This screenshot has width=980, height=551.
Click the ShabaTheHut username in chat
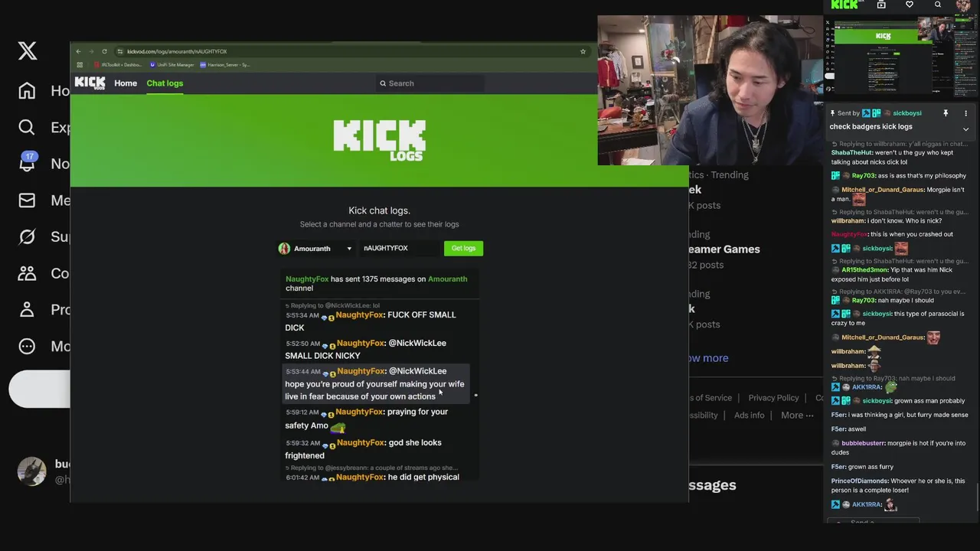pos(851,153)
